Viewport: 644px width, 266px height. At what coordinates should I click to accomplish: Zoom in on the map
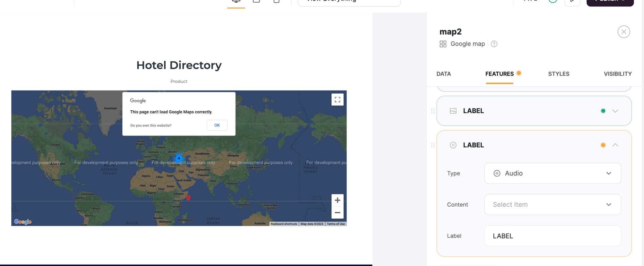[x=337, y=200]
